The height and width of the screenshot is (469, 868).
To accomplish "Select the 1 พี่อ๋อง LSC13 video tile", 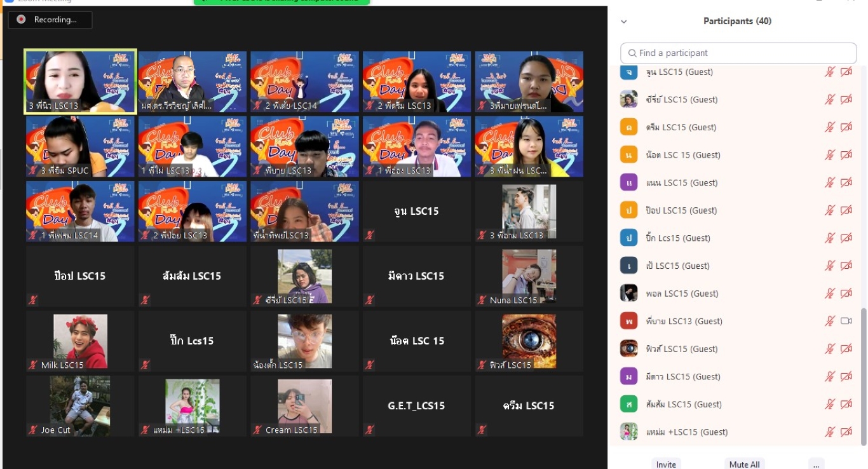I will click(x=417, y=147).
